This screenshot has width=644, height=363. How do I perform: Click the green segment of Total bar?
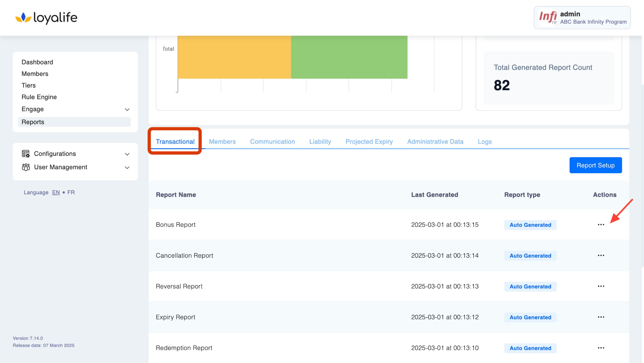[x=349, y=57]
